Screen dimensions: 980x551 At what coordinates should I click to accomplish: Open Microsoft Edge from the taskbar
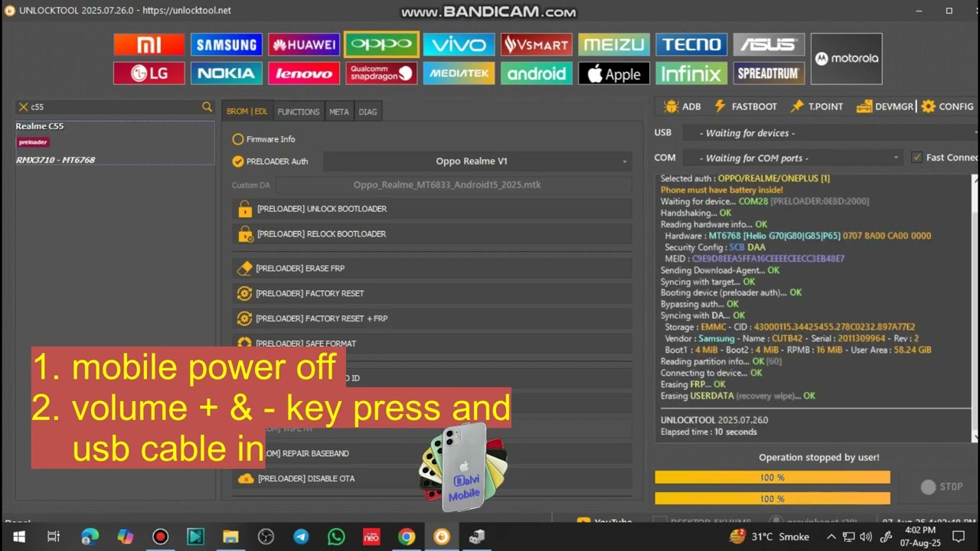coord(90,536)
